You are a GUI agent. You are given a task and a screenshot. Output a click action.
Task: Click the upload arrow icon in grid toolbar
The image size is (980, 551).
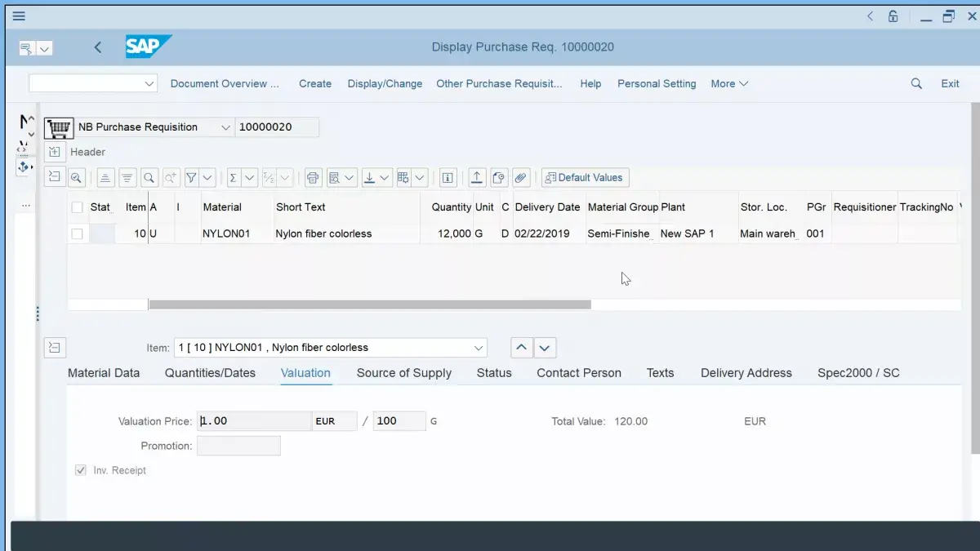(477, 177)
